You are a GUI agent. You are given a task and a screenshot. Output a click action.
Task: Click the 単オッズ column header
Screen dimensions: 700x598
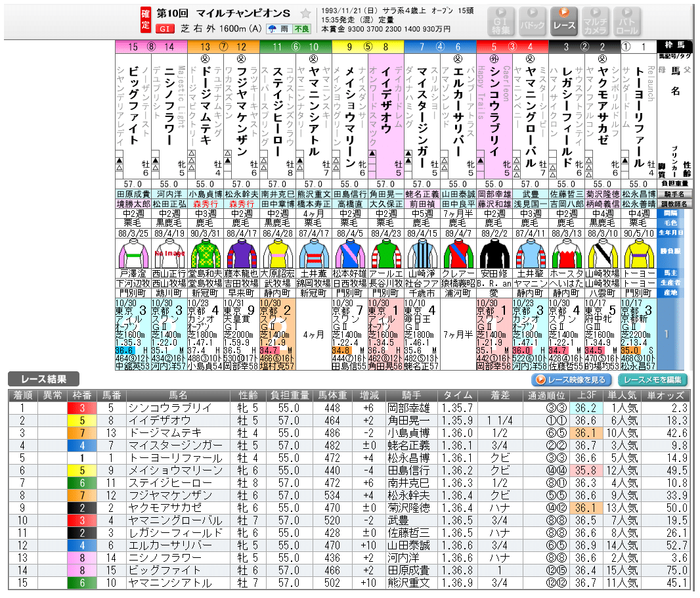point(666,395)
